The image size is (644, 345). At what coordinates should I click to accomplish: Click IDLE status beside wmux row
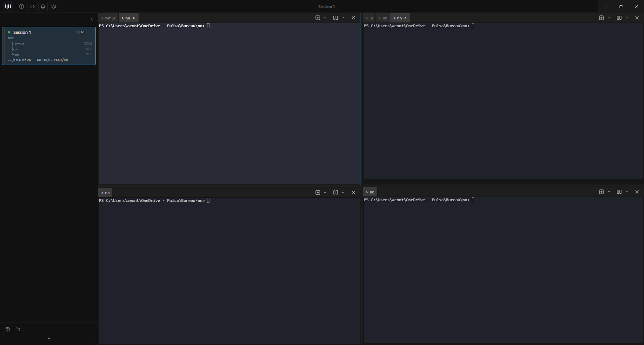[x=88, y=44]
